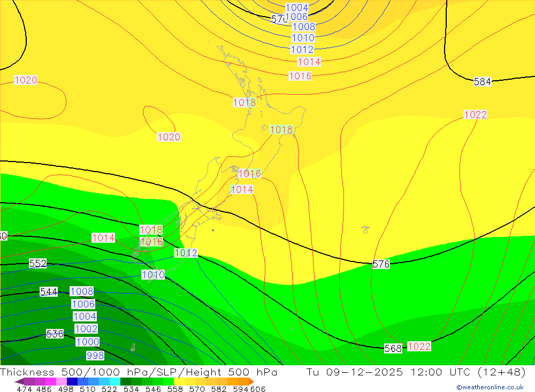Image resolution: width=535 pixels, height=392 pixels.
Task: Click the 1022 label beside 568
Action: [x=419, y=347]
